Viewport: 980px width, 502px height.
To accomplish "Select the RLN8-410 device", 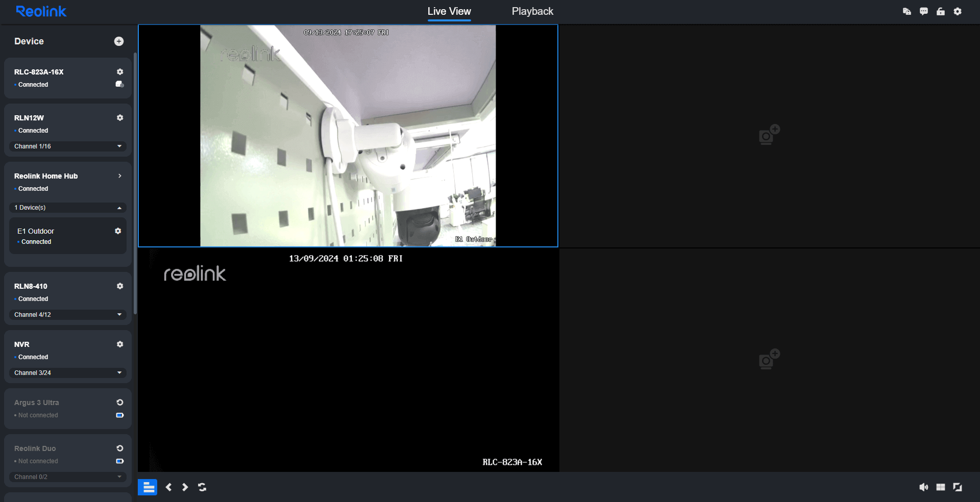I will (31, 286).
